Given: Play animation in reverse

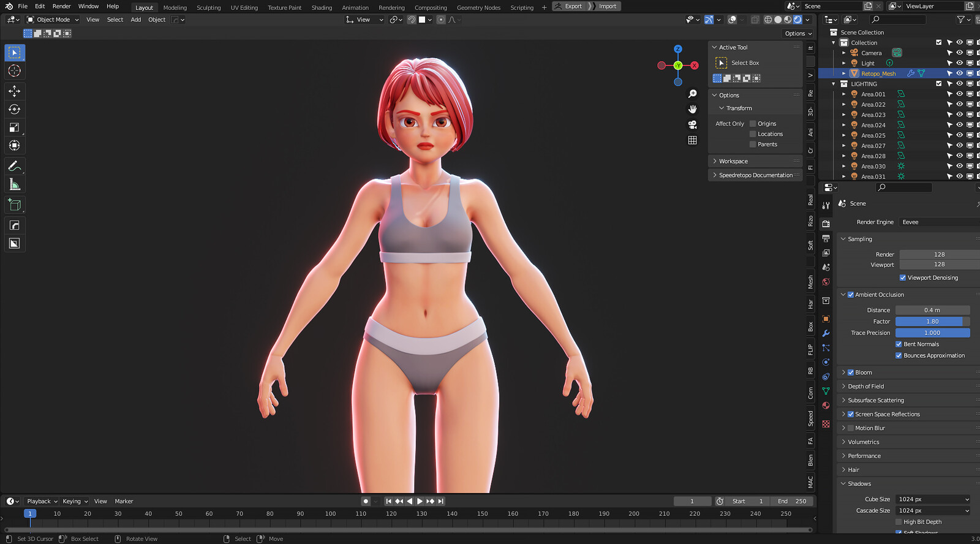Looking at the screenshot, I should tap(410, 501).
